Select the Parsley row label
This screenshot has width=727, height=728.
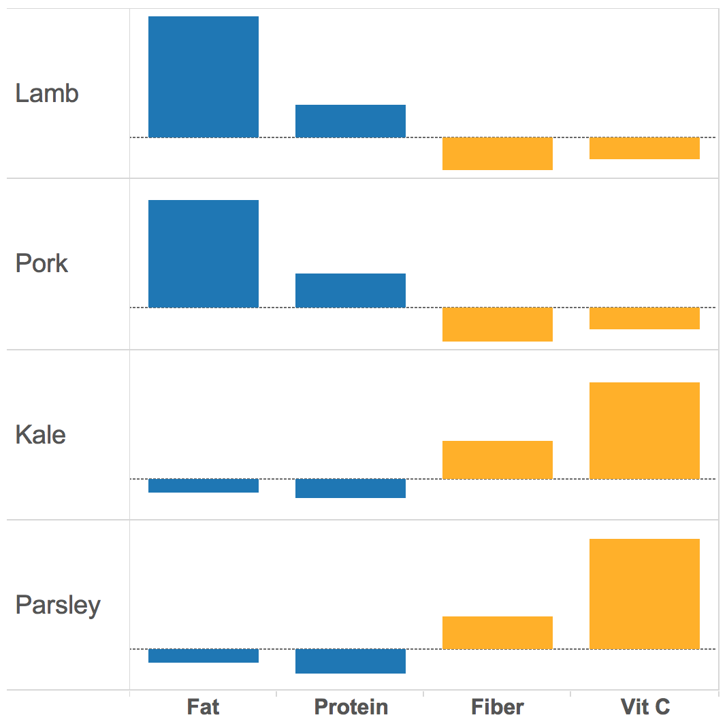point(58,605)
